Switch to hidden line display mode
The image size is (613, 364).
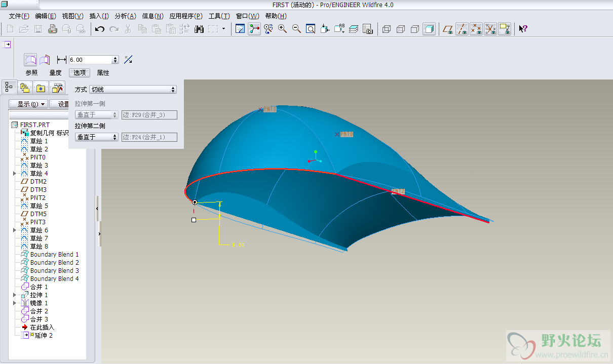[401, 29]
